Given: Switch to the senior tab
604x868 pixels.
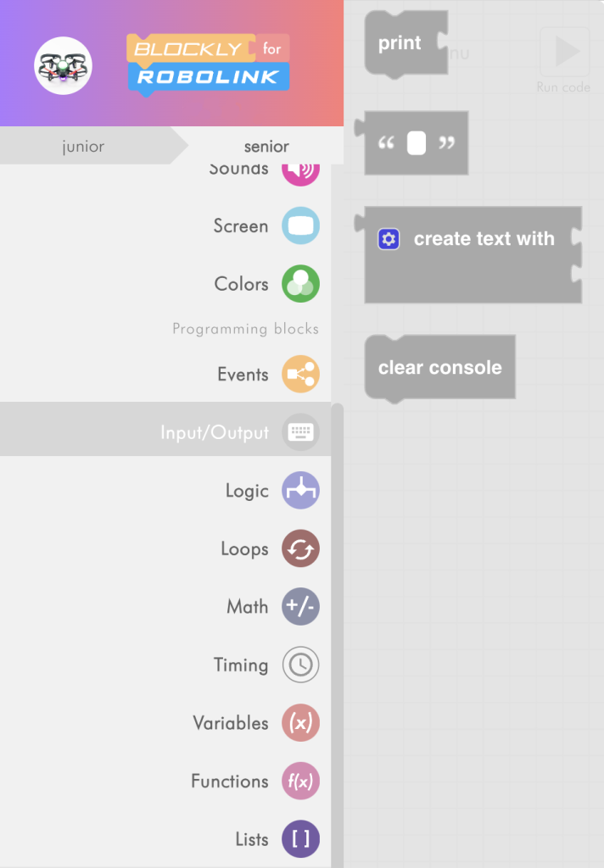Looking at the screenshot, I should pos(266,147).
